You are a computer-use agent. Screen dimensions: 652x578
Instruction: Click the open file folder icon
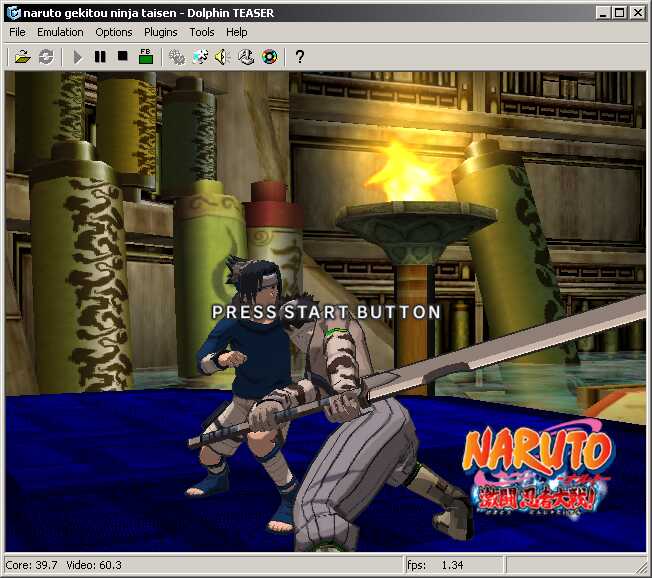pyautogui.click(x=22, y=57)
